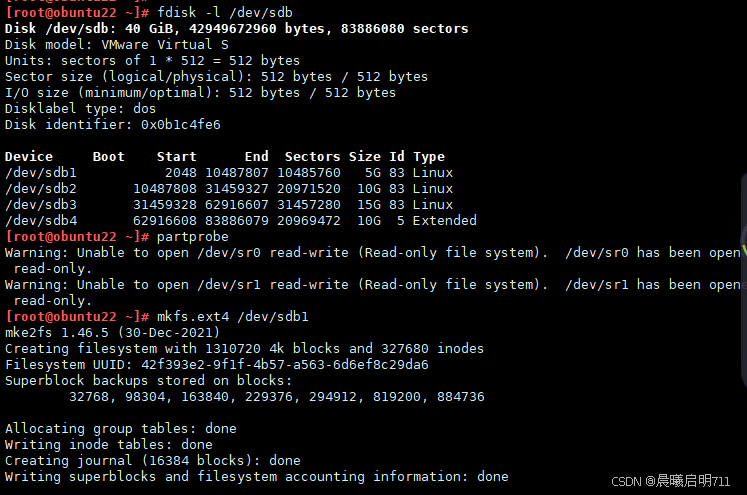Click the /dev/sdb2 device name

tap(40, 189)
